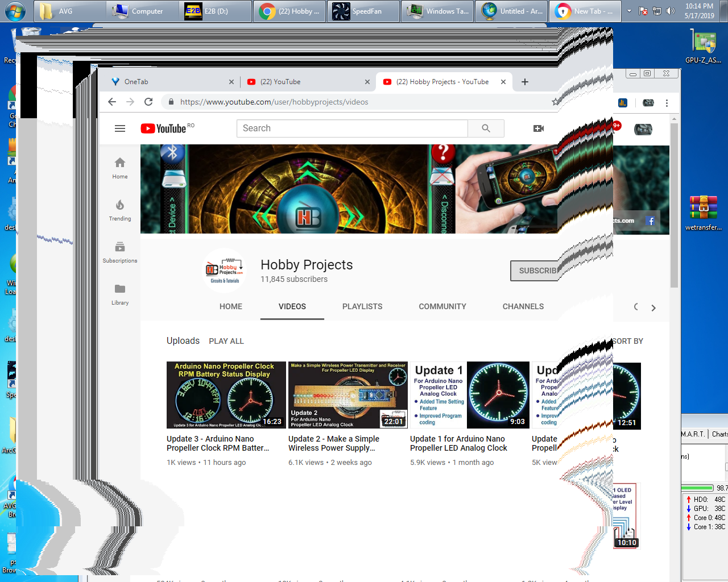Open Update 2 Wireless Power Supply title
This screenshot has height=582, width=728.
click(x=334, y=443)
